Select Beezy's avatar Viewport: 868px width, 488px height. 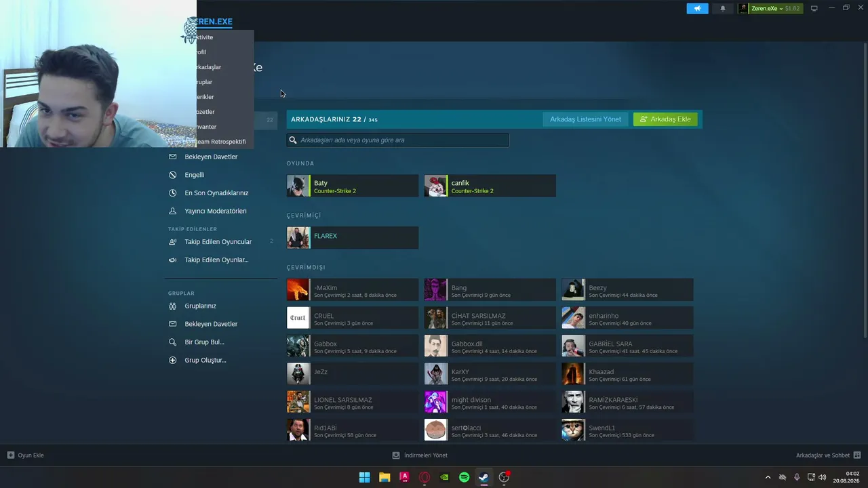[x=573, y=290]
